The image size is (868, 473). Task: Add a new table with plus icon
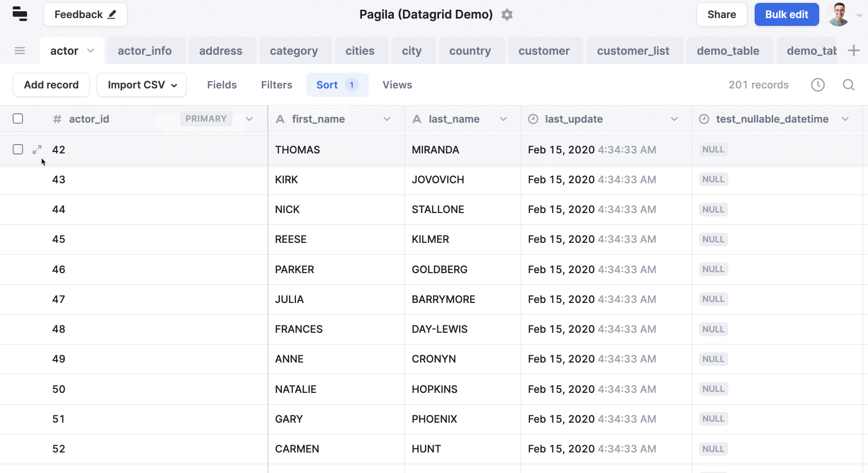853,50
